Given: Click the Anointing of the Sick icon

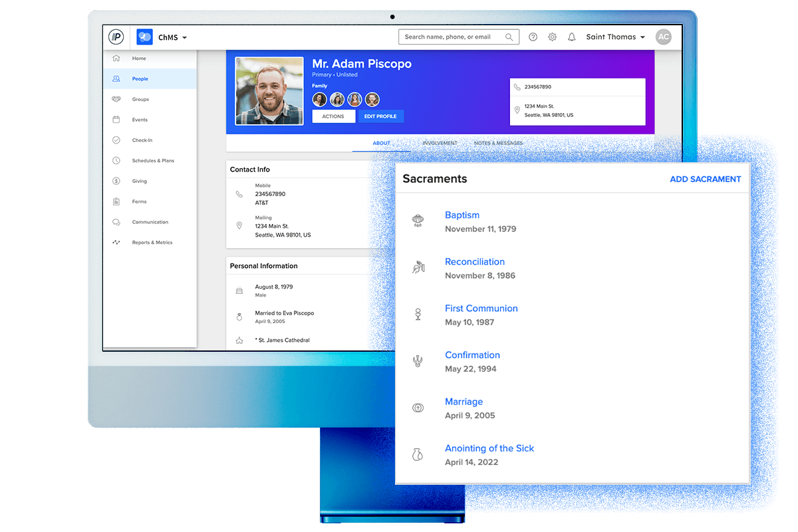Looking at the screenshot, I should (418, 455).
